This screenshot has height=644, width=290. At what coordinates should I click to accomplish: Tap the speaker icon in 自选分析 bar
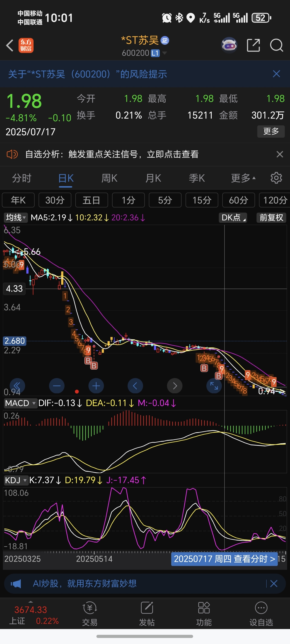point(12,154)
